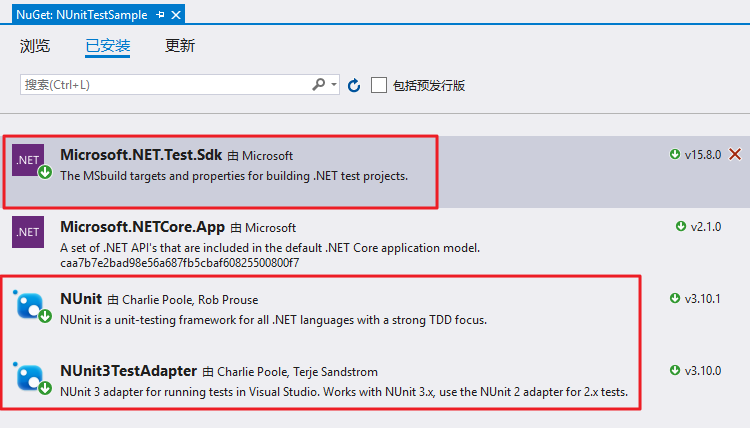
Task: Enable the 包括预发行版 checkbox
Action: [x=379, y=85]
